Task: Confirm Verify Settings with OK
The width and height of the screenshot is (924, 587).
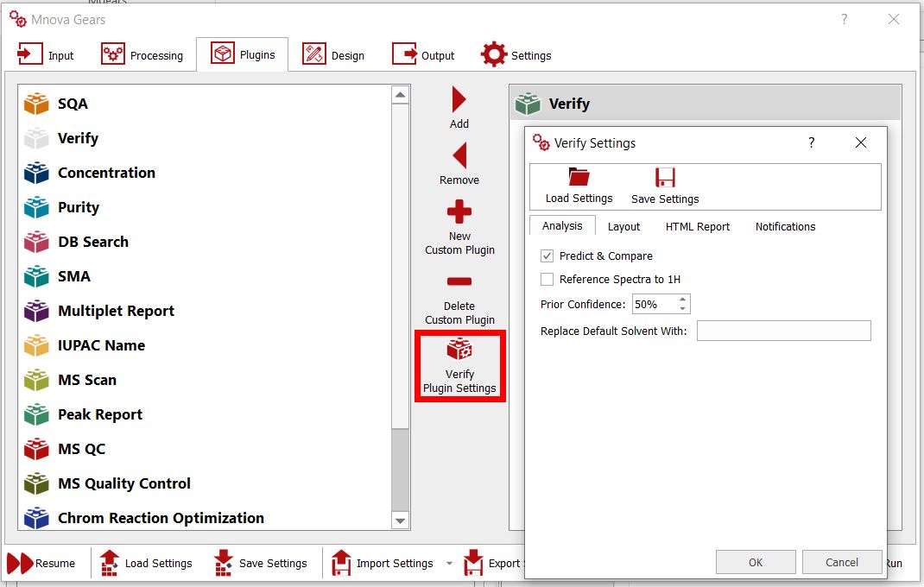Action: click(756, 562)
